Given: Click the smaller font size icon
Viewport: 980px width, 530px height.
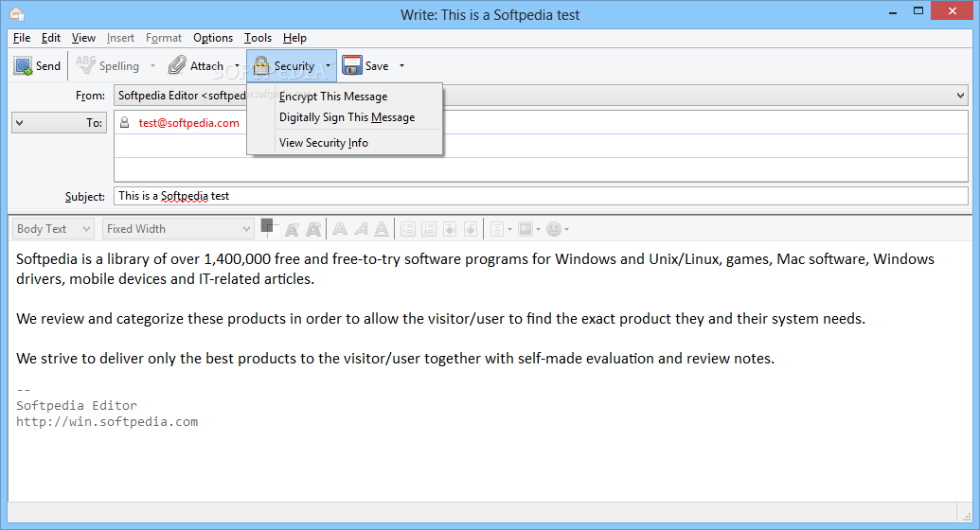Looking at the screenshot, I should tap(292, 229).
